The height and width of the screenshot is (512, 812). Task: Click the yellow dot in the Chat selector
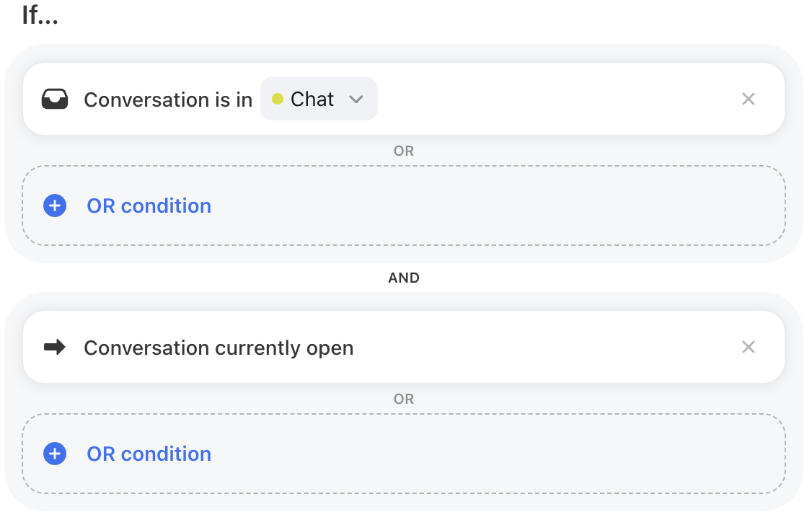click(278, 99)
